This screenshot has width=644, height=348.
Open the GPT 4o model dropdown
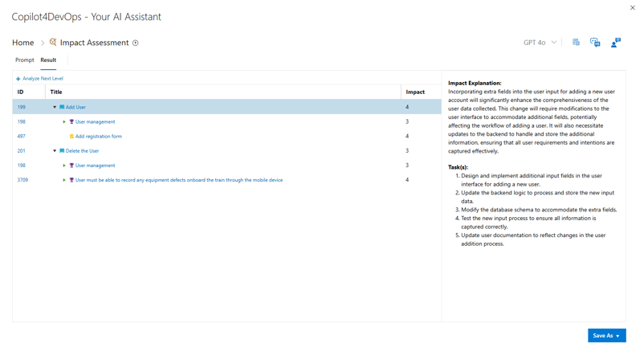point(540,43)
